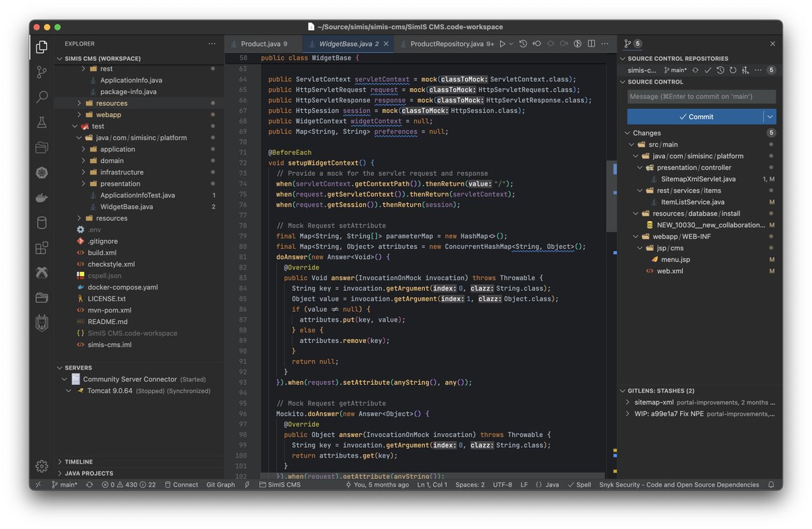Open notifications bell in status bar
Viewport: 812px width, 529px height.
point(771,484)
